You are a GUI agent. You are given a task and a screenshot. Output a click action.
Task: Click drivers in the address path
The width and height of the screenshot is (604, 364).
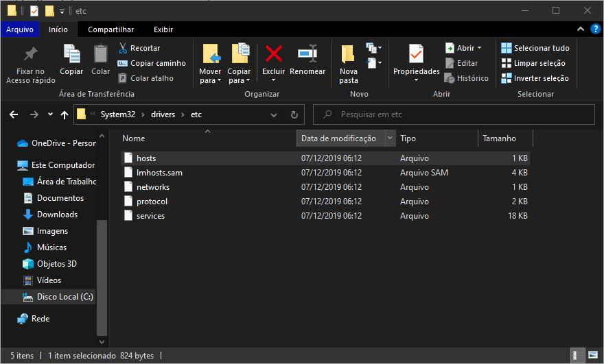coord(163,114)
